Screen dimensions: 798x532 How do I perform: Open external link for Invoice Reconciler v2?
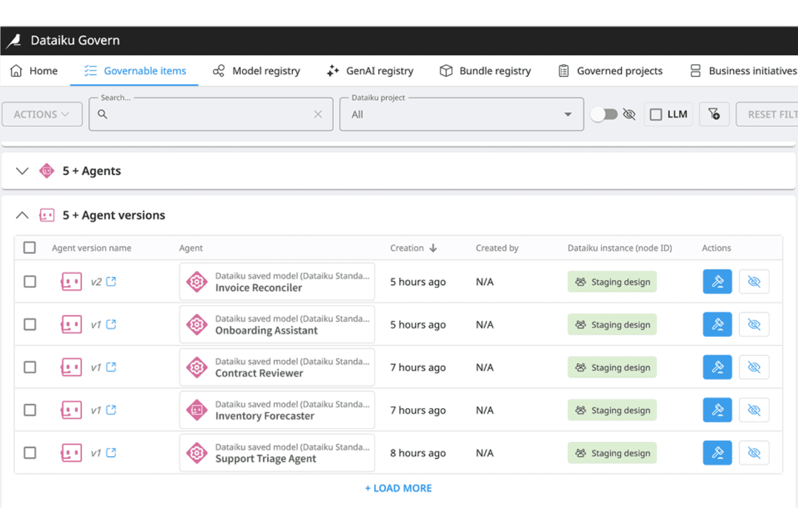(x=111, y=281)
